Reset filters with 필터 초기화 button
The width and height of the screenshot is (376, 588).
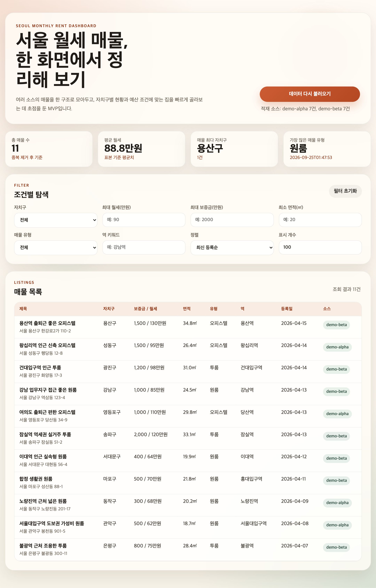click(x=345, y=191)
